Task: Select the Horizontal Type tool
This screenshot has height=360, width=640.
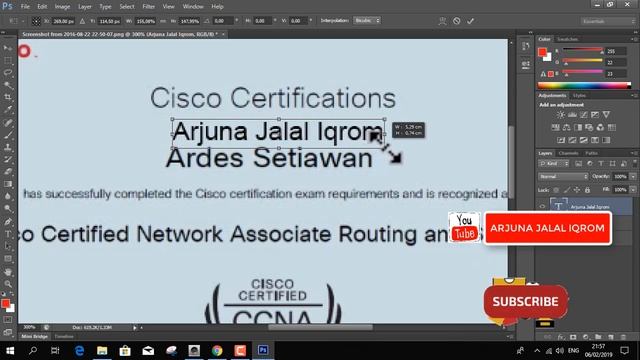Action: tap(8, 234)
